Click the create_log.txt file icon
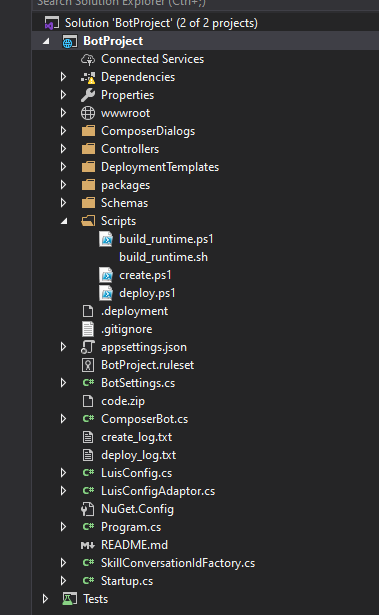Image resolution: width=379 pixels, height=615 pixels. pos(88,437)
